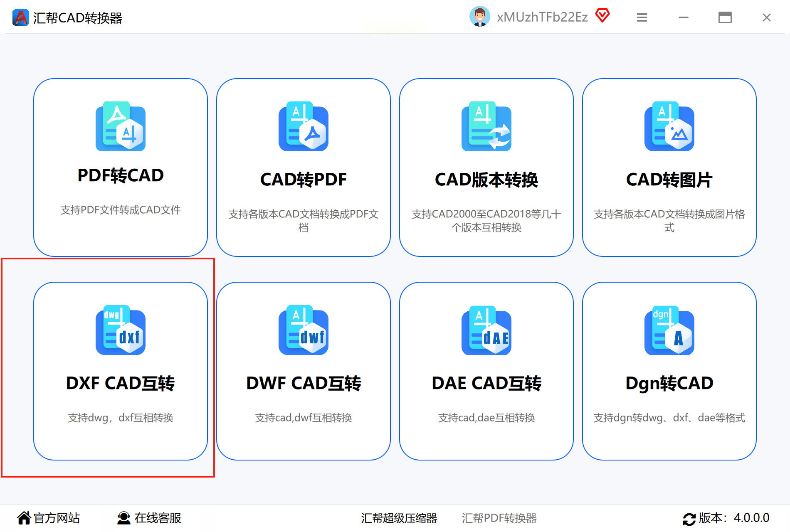Open the CAD转图片 image icon

[669, 126]
